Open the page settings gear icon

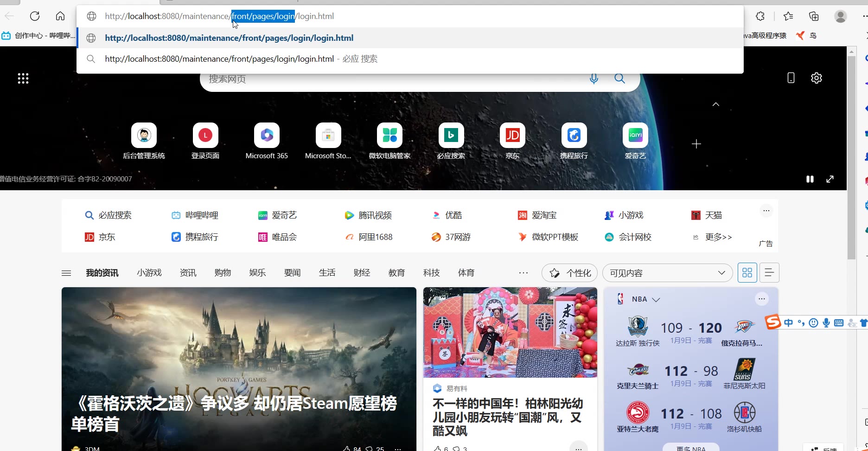click(x=817, y=78)
